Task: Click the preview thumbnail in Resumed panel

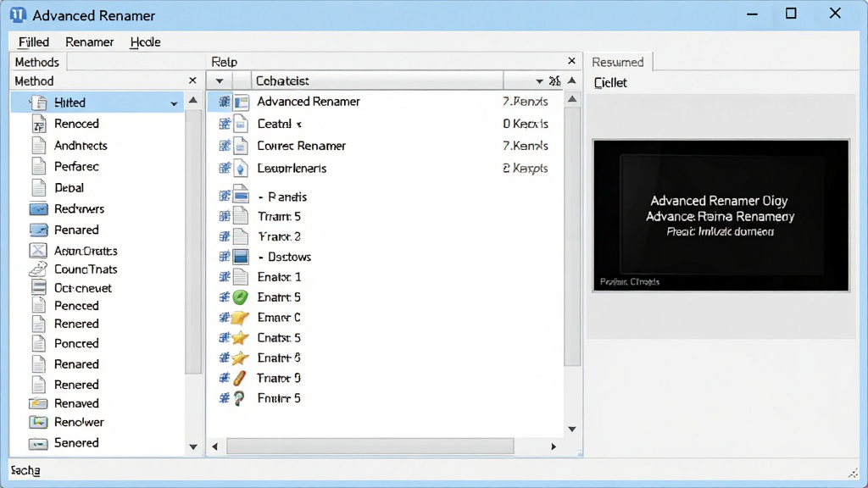Action: 721,216
